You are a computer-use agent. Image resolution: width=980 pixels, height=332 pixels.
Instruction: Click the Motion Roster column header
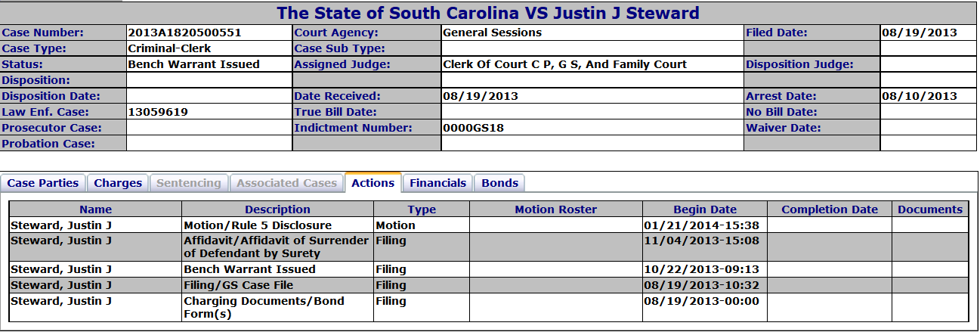555,209
